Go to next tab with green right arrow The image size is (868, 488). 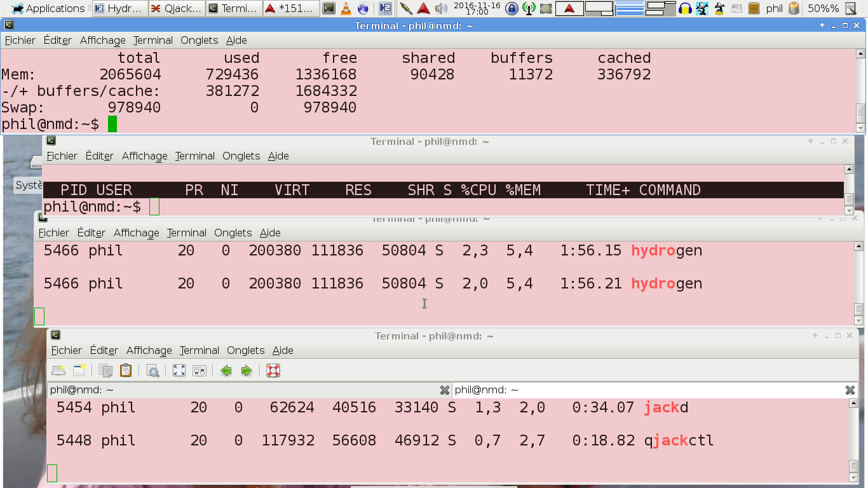pyautogui.click(x=247, y=370)
